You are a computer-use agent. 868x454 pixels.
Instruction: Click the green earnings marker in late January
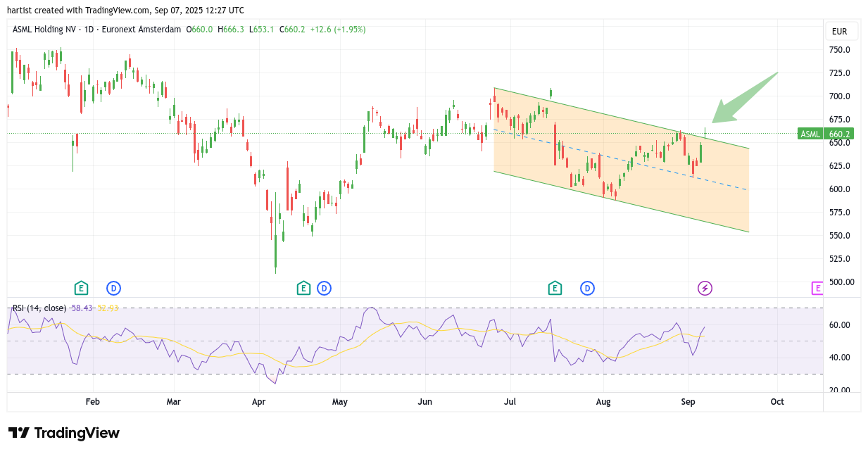coord(82,288)
